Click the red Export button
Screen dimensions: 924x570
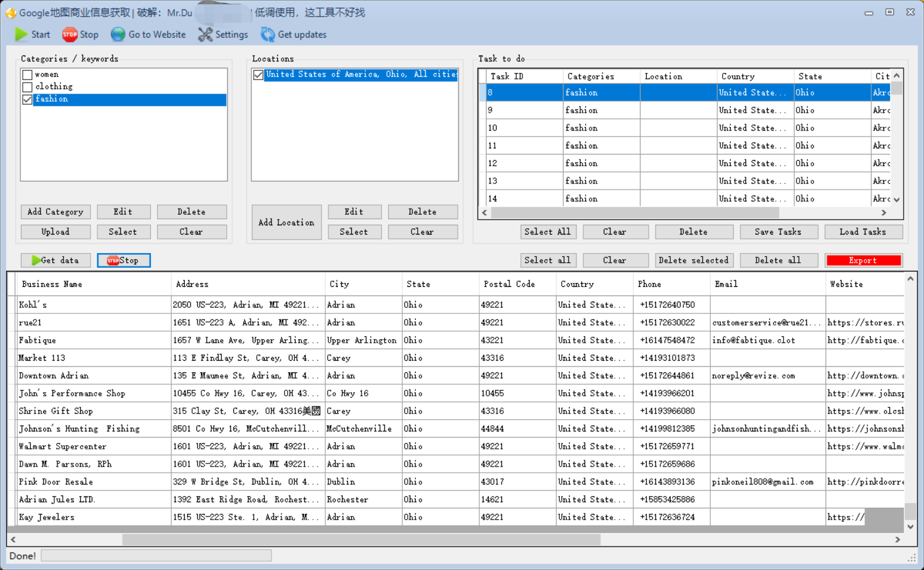pyautogui.click(x=863, y=260)
